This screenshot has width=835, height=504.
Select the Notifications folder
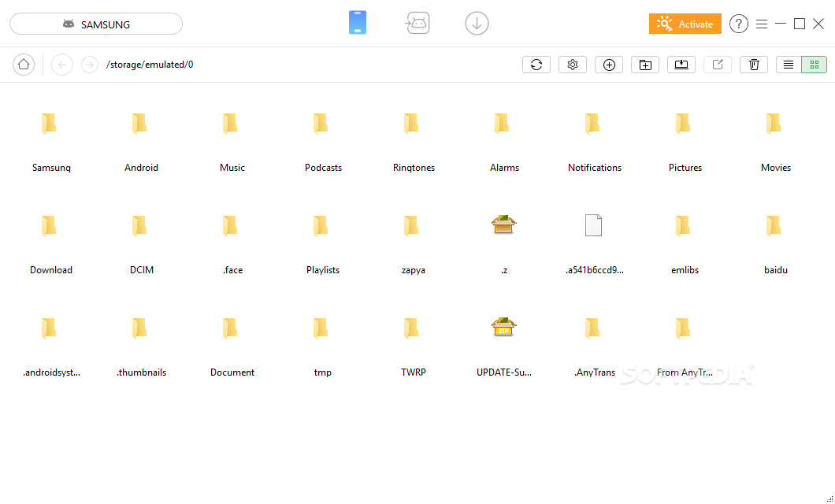click(x=595, y=142)
